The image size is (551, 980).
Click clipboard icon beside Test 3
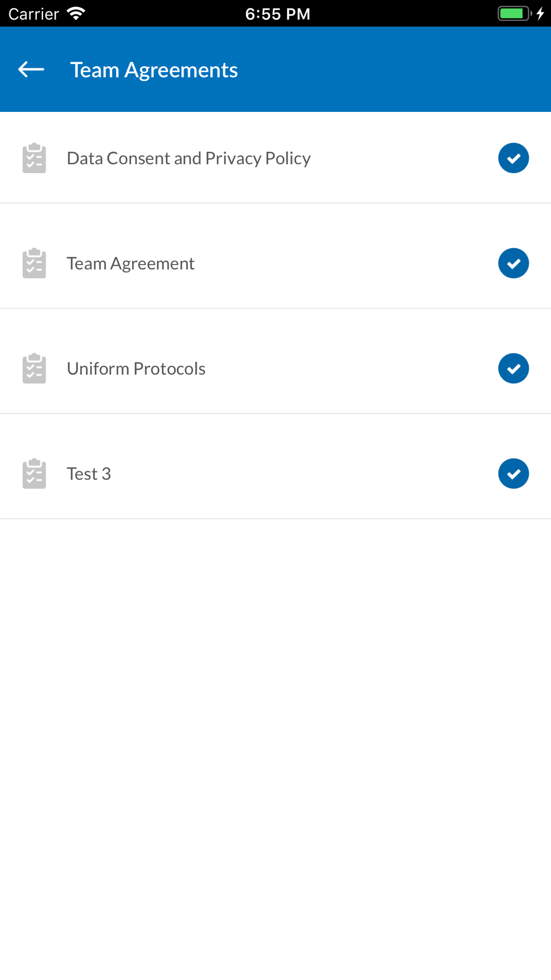point(34,473)
